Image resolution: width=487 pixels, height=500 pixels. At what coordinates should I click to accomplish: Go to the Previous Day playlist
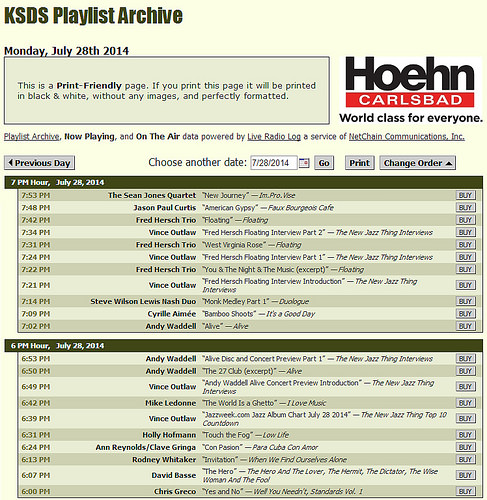tap(39, 163)
